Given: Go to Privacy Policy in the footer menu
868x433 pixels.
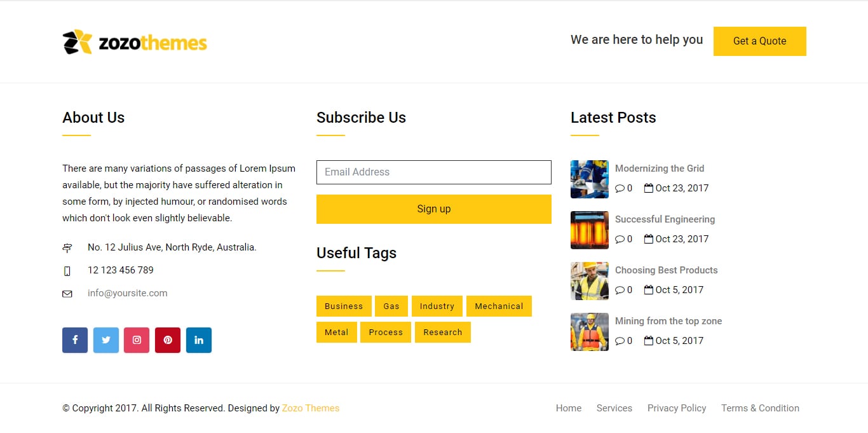Looking at the screenshot, I should point(676,408).
